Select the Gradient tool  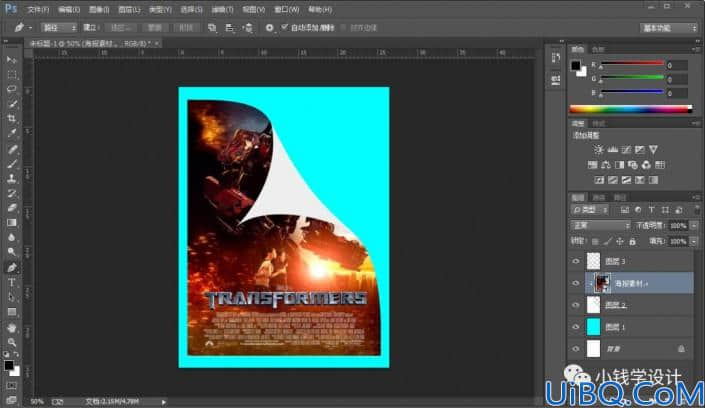pos(12,223)
